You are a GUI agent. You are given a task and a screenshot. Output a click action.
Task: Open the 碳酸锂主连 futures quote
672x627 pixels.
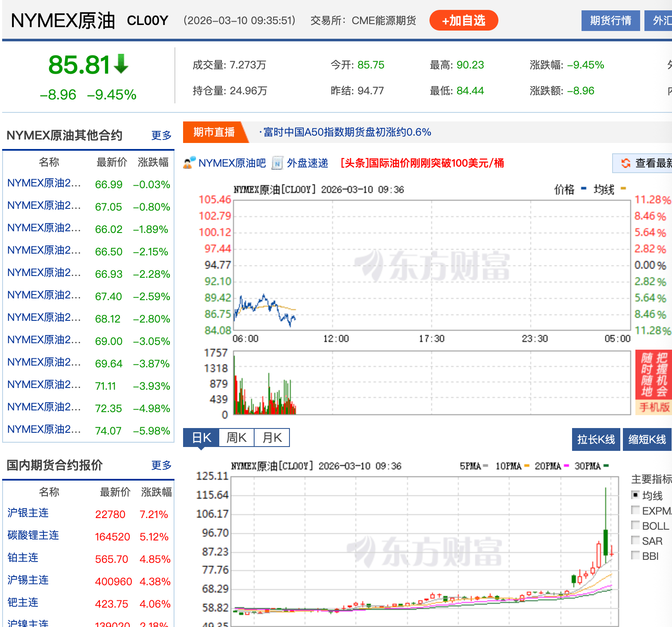(x=33, y=536)
